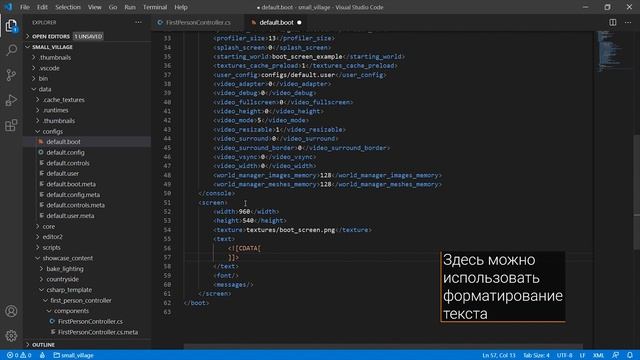The image size is (640, 360).
Task: Expand the .runtimes folder
Action: pyautogui.click(x=56, y=110)
